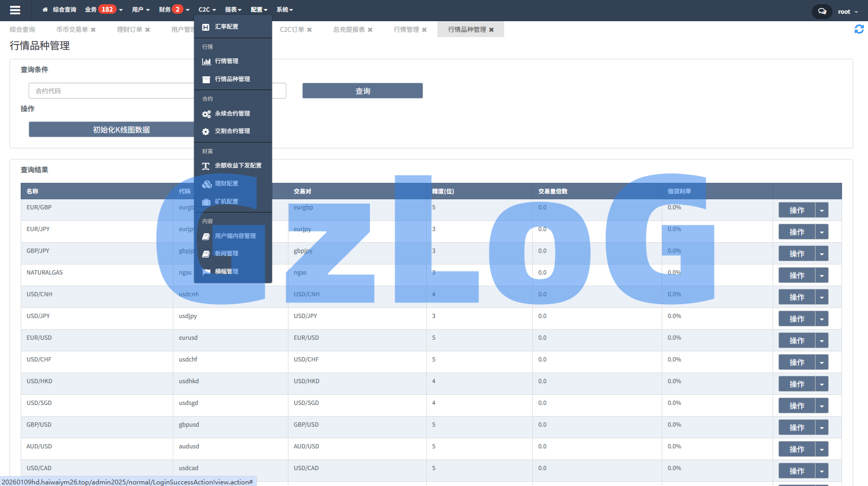Screen dimensions: 868x486
Task: Click the 行情管理 bar chart icon
Action: tap(206, 61)
